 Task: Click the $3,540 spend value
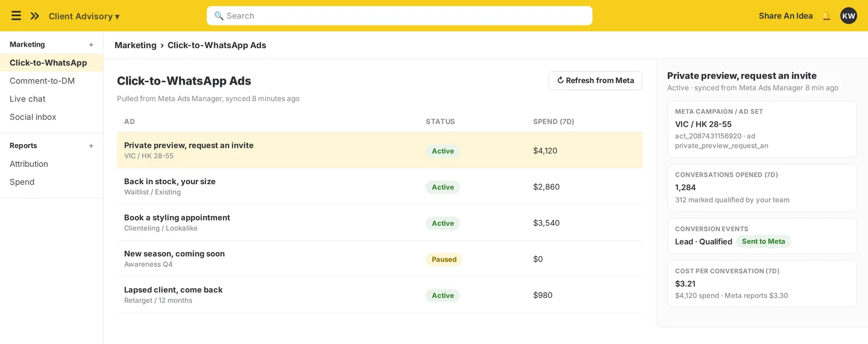coord(546,223)
